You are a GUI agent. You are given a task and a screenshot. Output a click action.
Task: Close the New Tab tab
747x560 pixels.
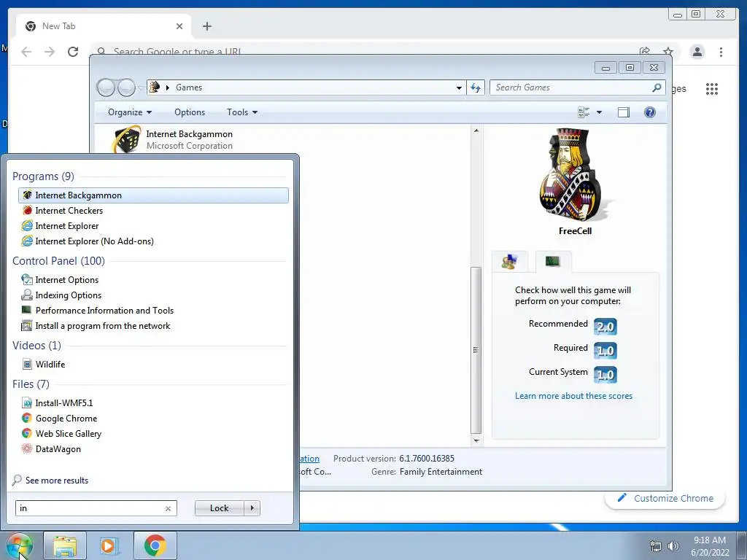click(x=179, y=26)
